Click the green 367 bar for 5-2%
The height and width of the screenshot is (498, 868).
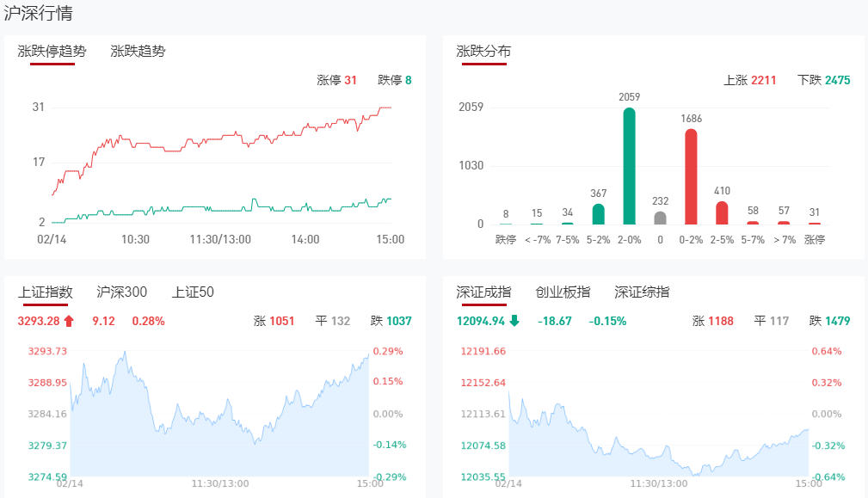click(x=599, y=214)
